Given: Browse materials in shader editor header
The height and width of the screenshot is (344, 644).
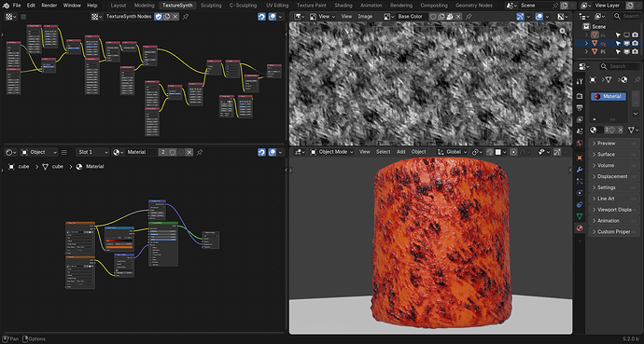Looking at the screenshot, I should [x=118, y=152].
